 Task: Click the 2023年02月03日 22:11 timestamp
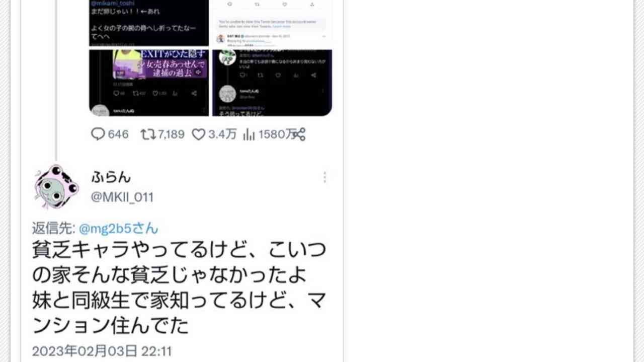click(102, 351)
